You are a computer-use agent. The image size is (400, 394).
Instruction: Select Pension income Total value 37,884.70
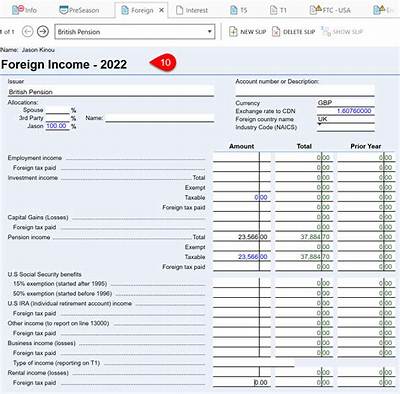pyautogui.click(x=304, y=237)
